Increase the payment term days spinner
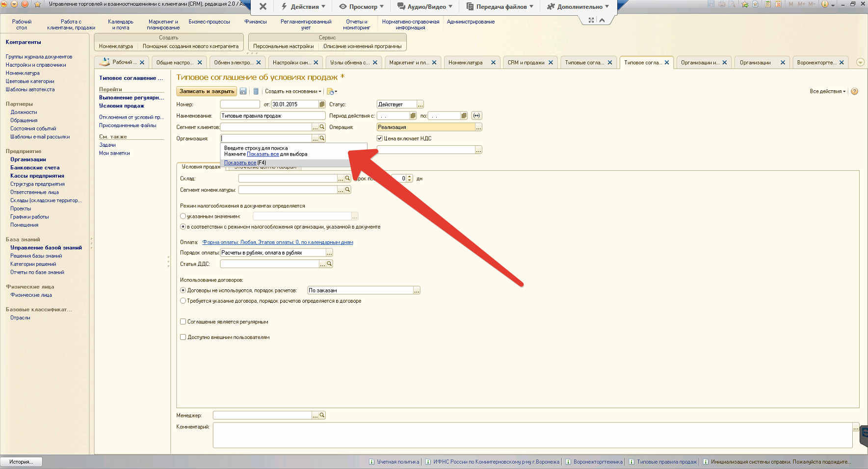The width and height of the screenshot is (868, 469). click(x=410, y=177)
